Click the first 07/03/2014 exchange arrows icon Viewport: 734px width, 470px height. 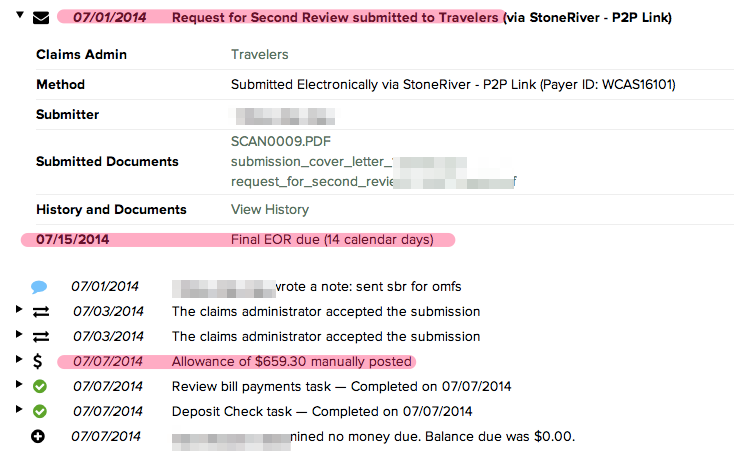[x=41, y=312]
